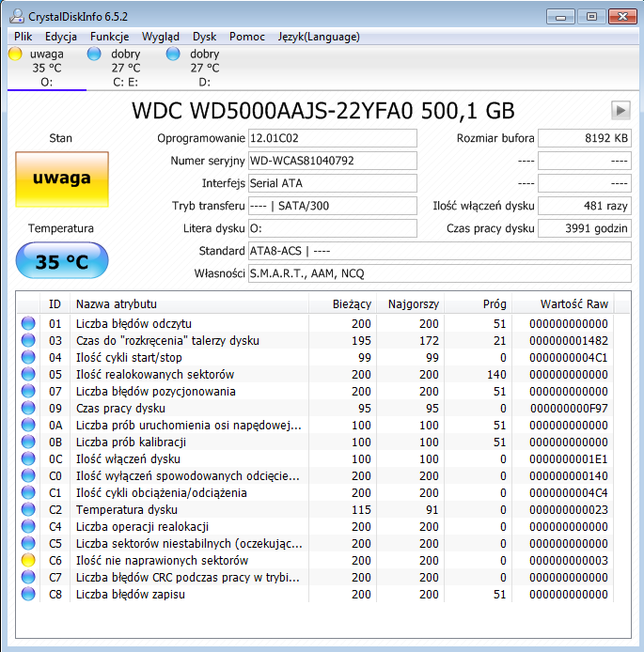Click status icon for attribute 01 Liczba błędów odczytu
644x652 pixels.
(x=28, y=323)
